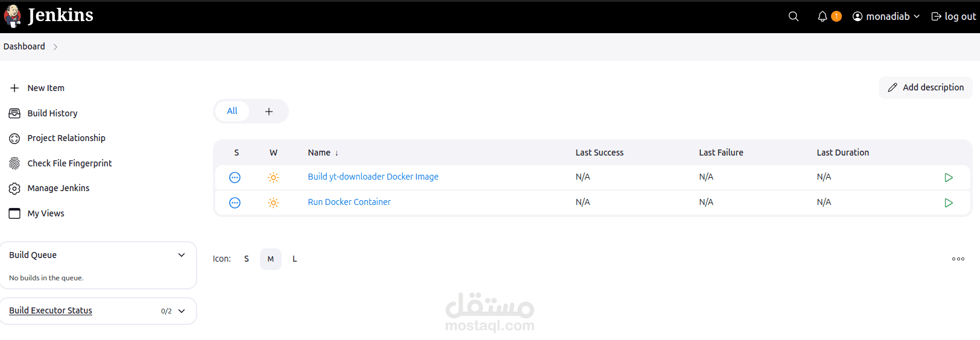
Task: Open Build yt-downloader Docker Image job
Action: coord(373,177)
